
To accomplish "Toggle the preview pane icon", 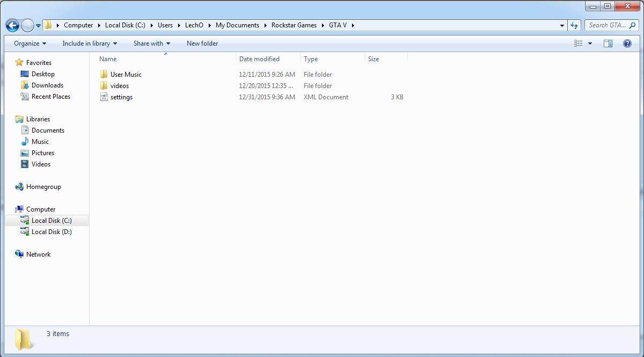I will 608,43.
